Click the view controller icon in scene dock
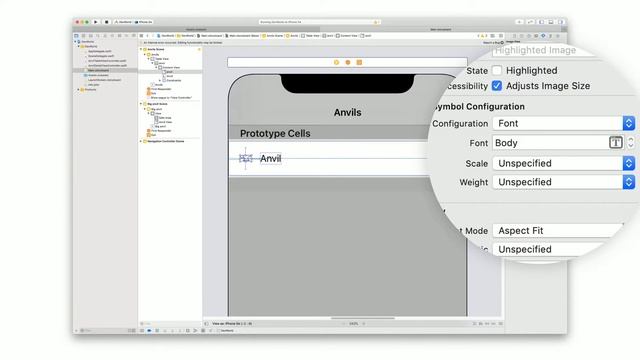The image size is (640, 360). pyautogui.click(x=336, y=62)
